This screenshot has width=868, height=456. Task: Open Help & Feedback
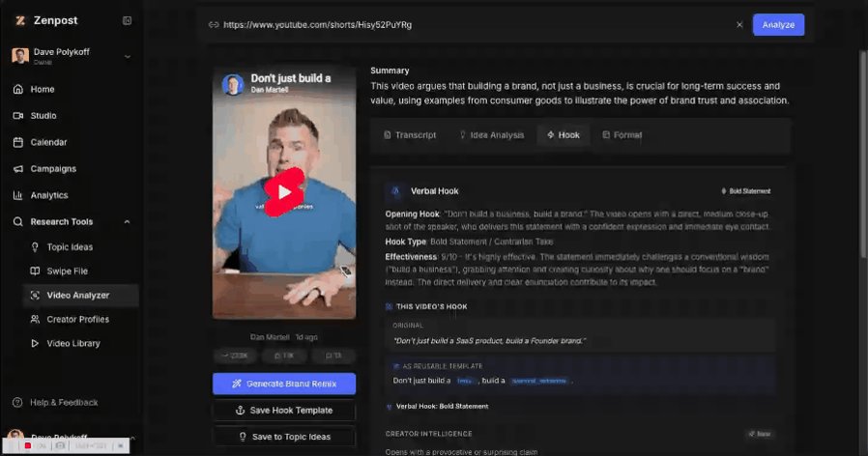click(64, 402)
